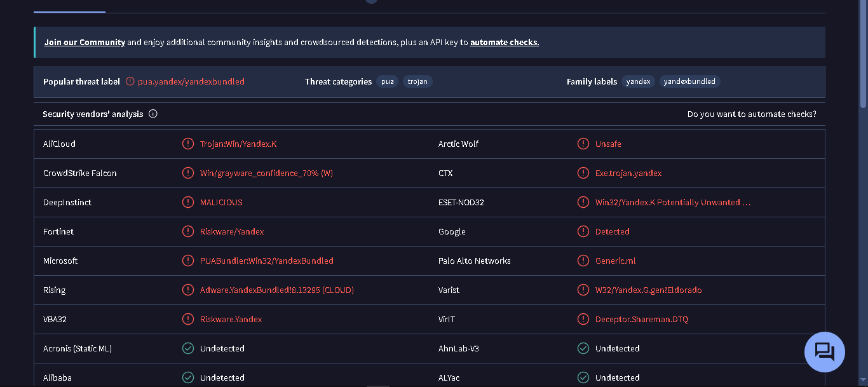Click Win32/Yandex.K Potentially Unwanted result

pos(673,203)
